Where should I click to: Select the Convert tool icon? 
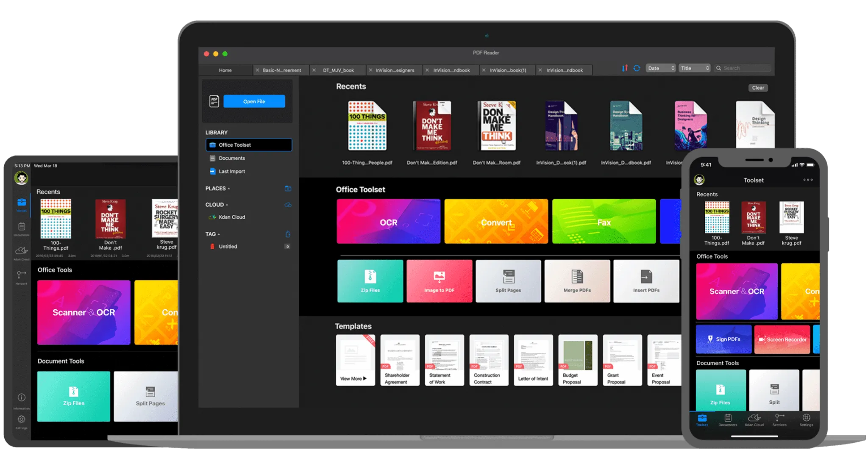coord(495,223)
